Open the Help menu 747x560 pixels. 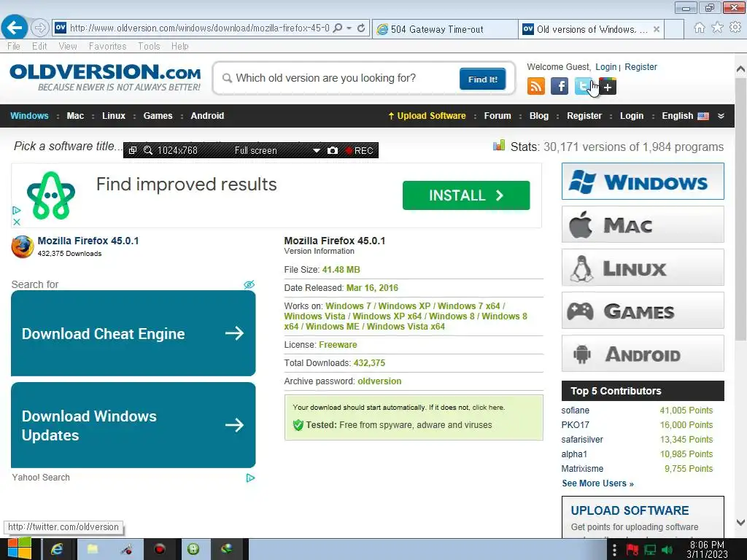coord(180,46)
